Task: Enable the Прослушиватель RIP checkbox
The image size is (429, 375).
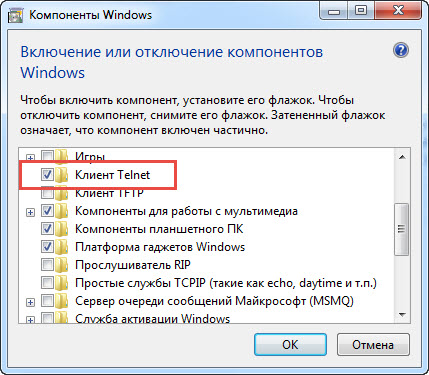Action: (x=47, y=265)
